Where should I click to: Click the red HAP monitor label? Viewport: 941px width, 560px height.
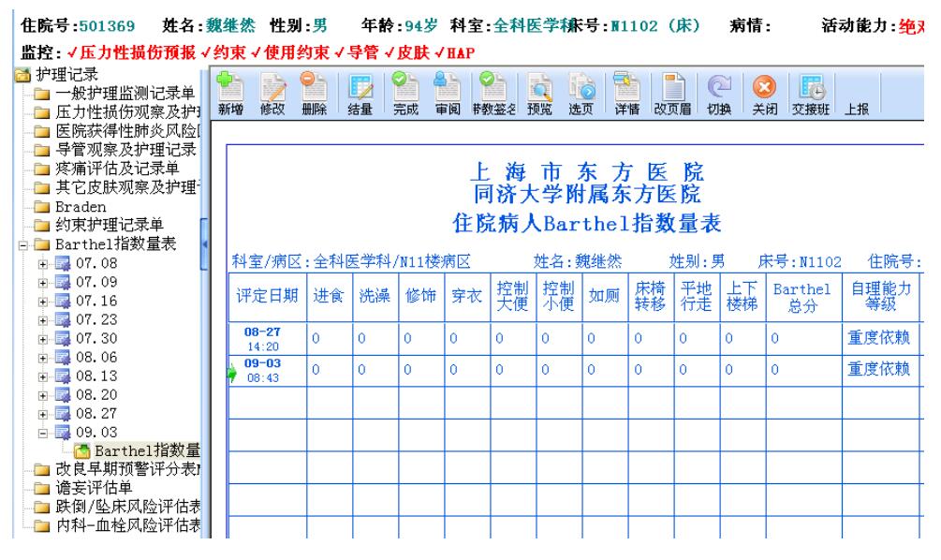click(x=461, y=52)
